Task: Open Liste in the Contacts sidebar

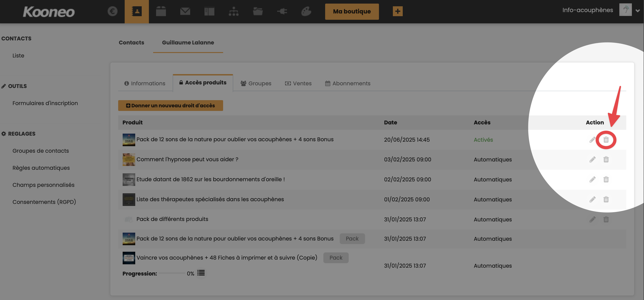Action: [x=18, y=56]
